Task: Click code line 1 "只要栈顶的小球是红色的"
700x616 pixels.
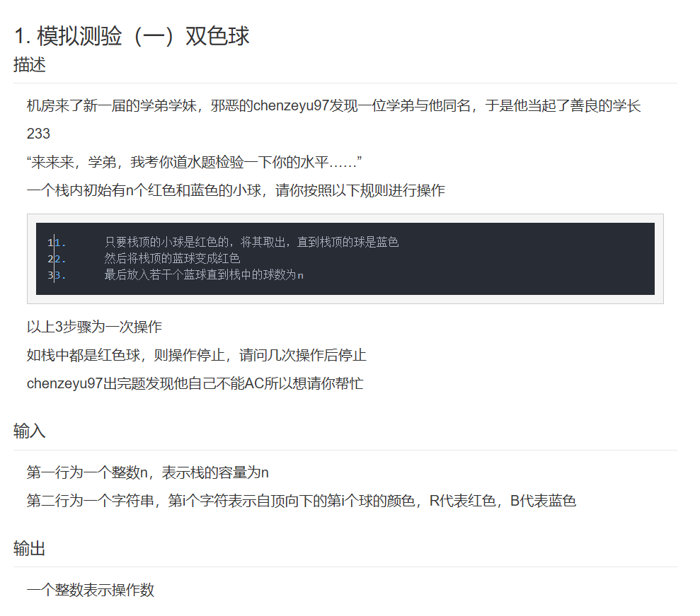Action: click(x=251, y=242)
